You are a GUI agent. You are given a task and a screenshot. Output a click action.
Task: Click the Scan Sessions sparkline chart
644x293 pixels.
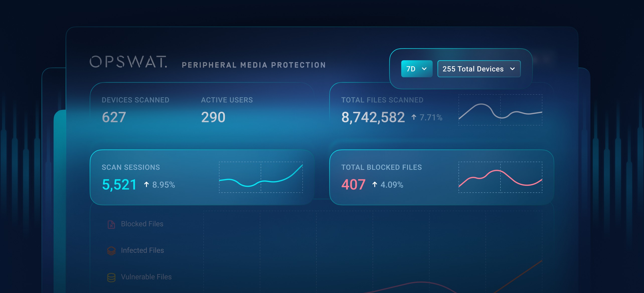(261, 177)
